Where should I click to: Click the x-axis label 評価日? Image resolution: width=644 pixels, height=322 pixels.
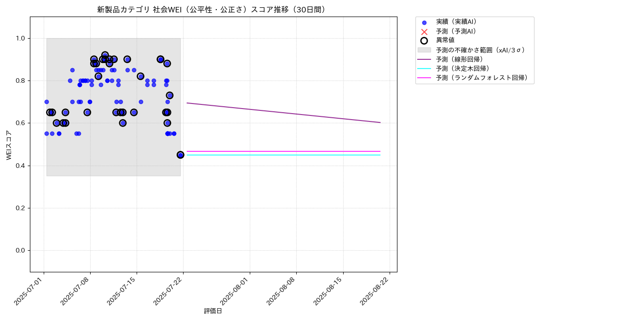coord(213,311)
